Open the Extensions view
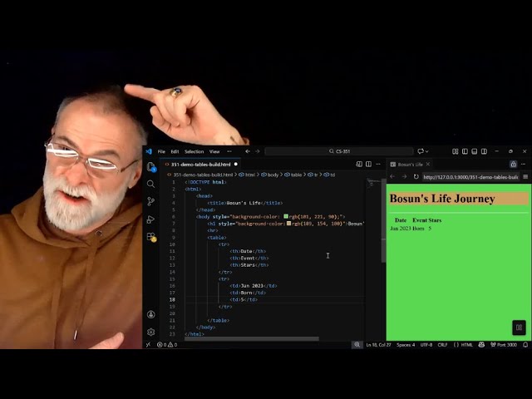 [151, 236]
